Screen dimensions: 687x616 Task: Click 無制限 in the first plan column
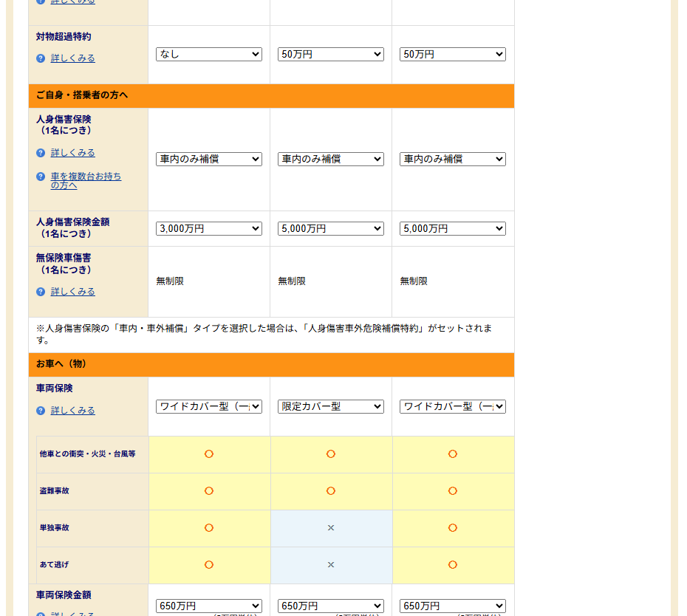(x=170, y=281)
